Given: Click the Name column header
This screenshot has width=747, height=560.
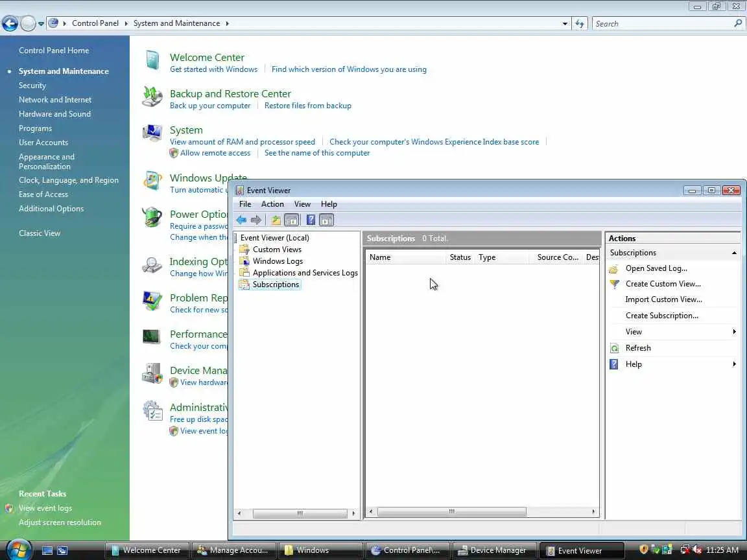Looking at the screenshot, I should click(x=406, y=257).
